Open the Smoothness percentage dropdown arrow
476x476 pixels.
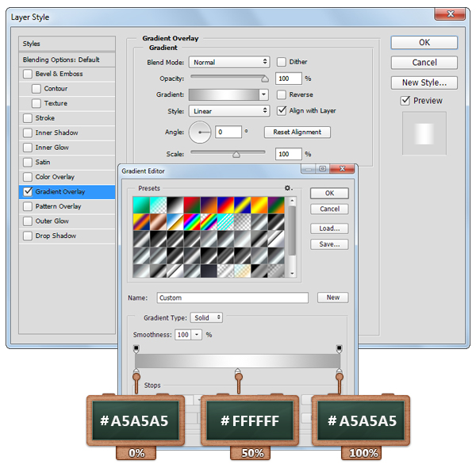(x=197, y=335)
